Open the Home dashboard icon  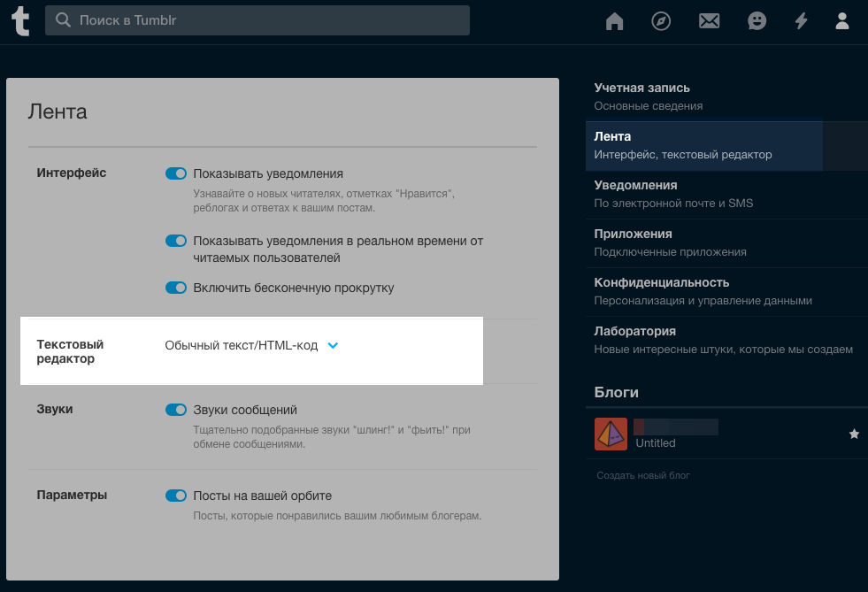tap(614, 21)
